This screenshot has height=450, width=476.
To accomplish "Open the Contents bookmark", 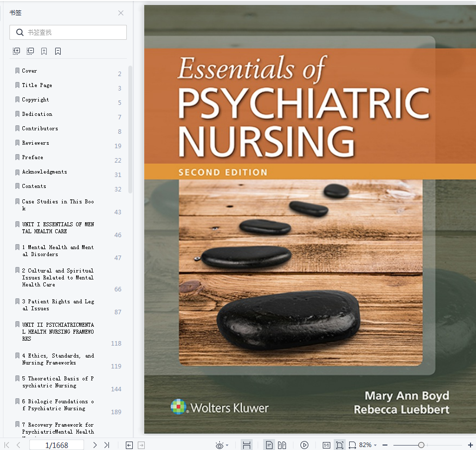I will pyautogui.click(x=34, y=186).
